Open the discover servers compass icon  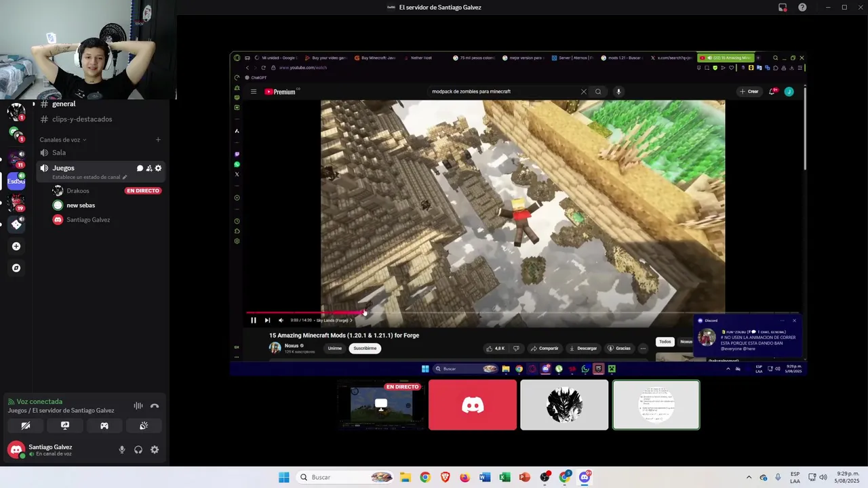click(16, 268)
